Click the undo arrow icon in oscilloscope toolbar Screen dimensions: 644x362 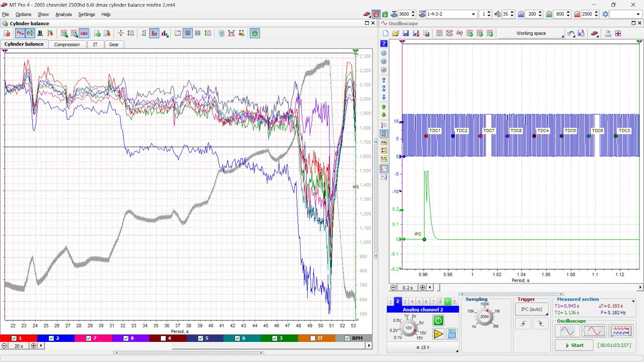(x=571, y=33)
